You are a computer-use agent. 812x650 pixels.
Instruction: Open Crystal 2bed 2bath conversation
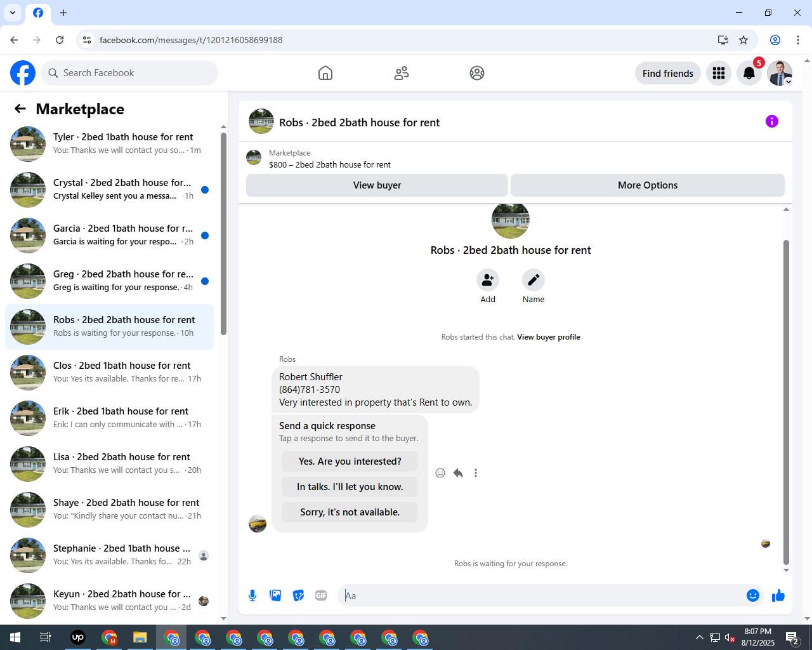[x=109, y=190]
